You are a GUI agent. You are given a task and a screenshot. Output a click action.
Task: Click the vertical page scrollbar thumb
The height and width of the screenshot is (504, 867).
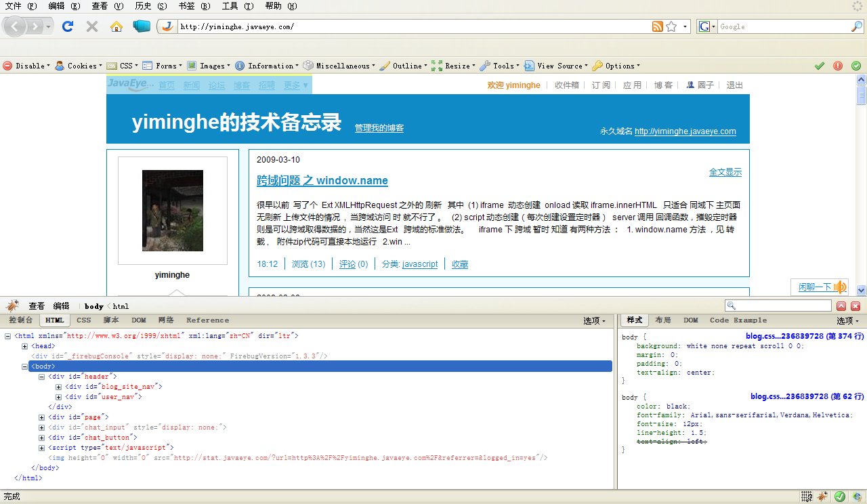click(862, 95)
